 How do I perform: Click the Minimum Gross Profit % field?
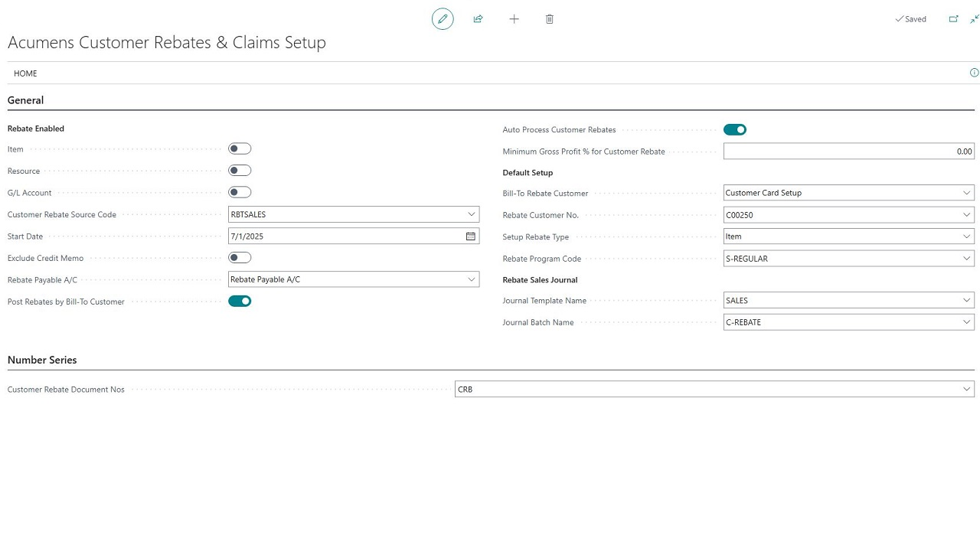[848, 152]
